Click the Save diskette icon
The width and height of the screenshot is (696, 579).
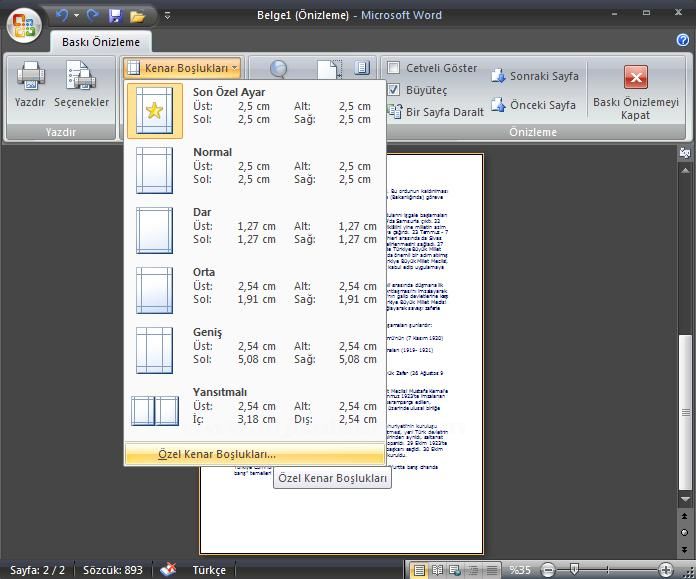point(115,16)
